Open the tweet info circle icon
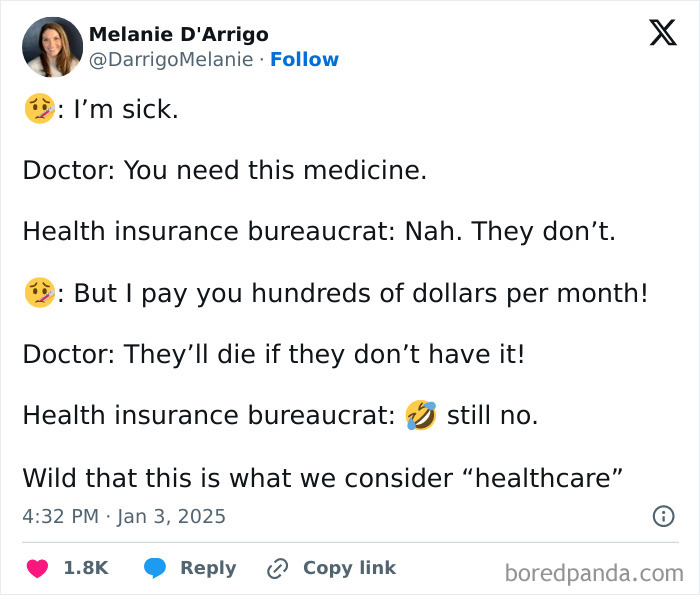The height and width of the screenshot is (595, 700). [662, 517]
